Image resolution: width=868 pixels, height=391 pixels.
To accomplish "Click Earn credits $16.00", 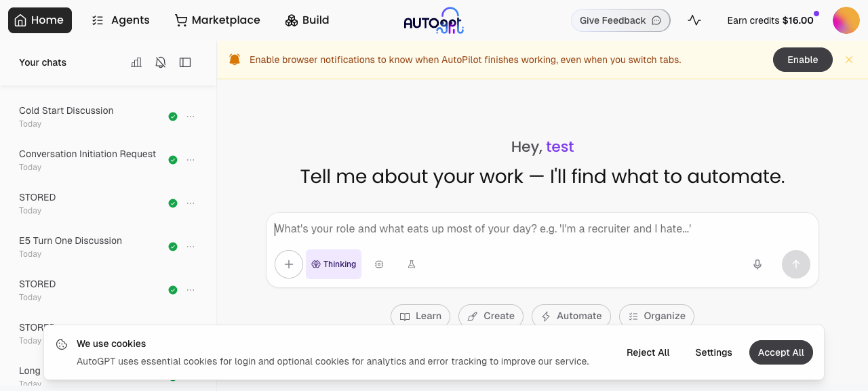I will click(770, 20).
